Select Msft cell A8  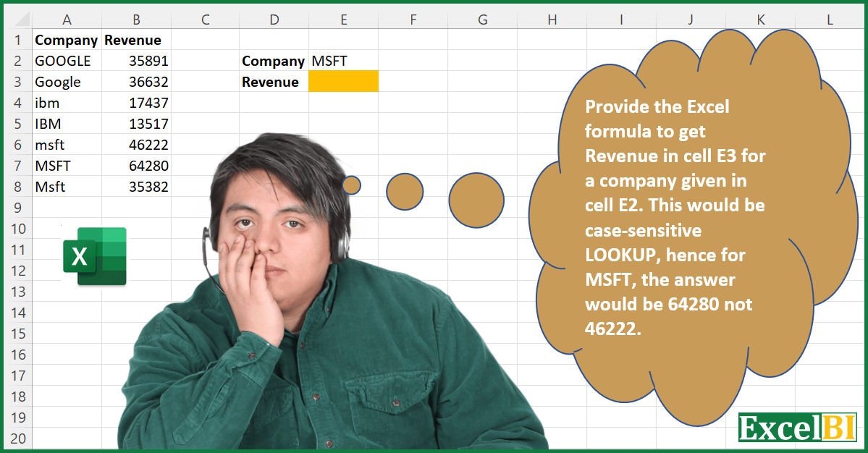tap(67, 187)
